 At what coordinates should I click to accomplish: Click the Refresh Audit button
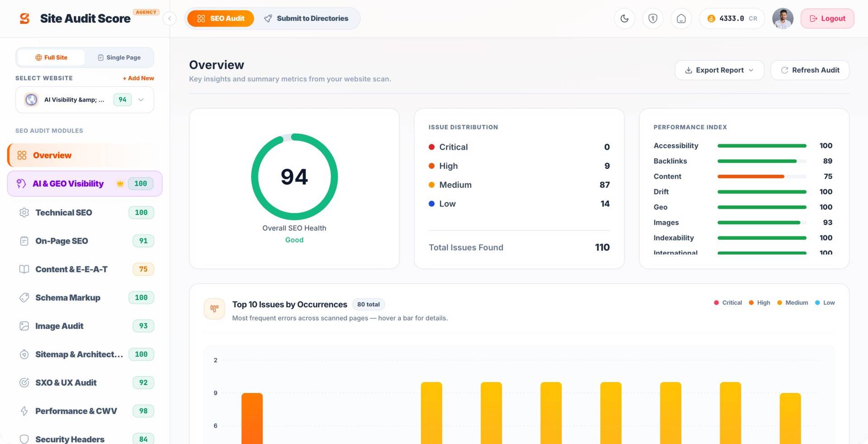coord(810,70)
